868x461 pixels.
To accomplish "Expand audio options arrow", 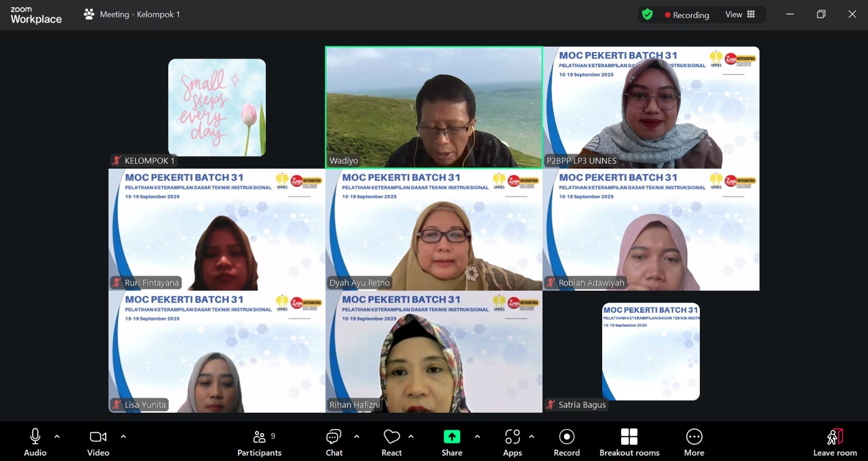I will 57,436.
